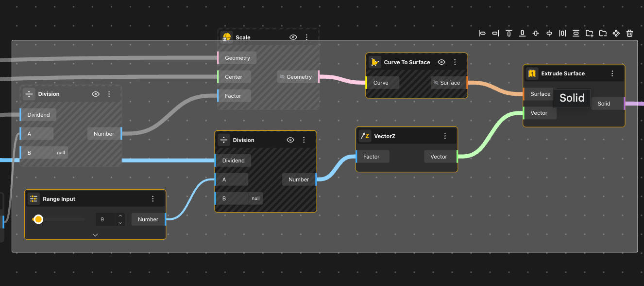Expand the Range Input node chevron

(95, 235)
